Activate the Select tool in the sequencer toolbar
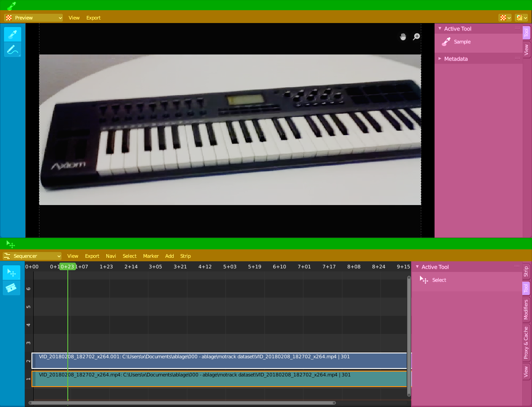This screenshot has height=407, width=532. coord(12,272)
